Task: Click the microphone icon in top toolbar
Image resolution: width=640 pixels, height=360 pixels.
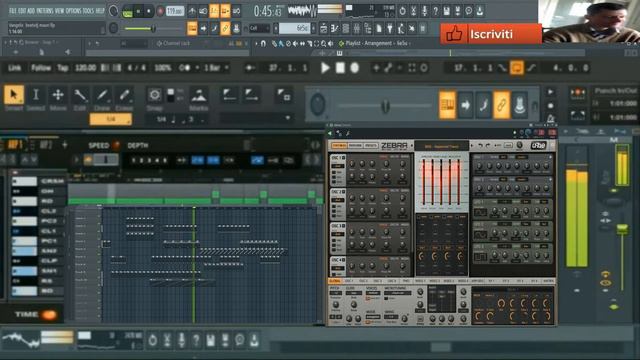Action: click(x=424, y=11)
